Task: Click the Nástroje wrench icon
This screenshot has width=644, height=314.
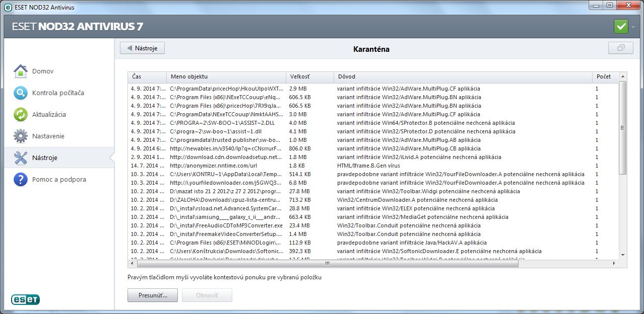Action: pyautogui.click(x=21, y=158)
